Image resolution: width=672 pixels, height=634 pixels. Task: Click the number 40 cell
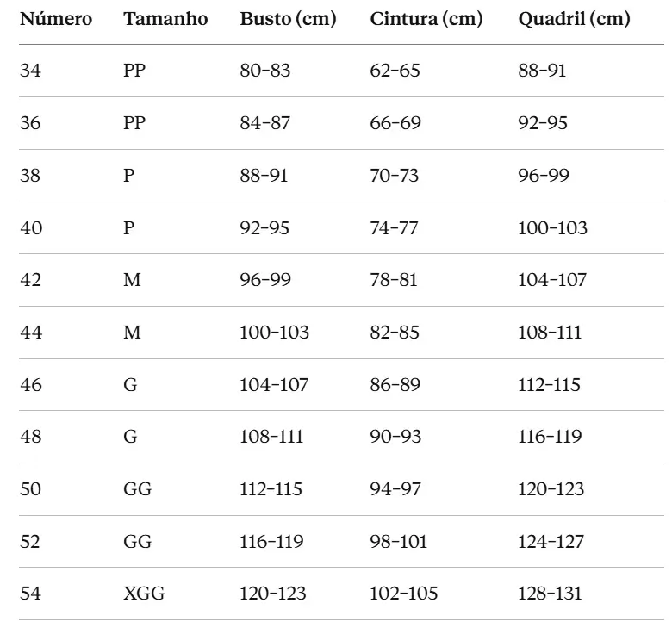(x=31, y=228)
